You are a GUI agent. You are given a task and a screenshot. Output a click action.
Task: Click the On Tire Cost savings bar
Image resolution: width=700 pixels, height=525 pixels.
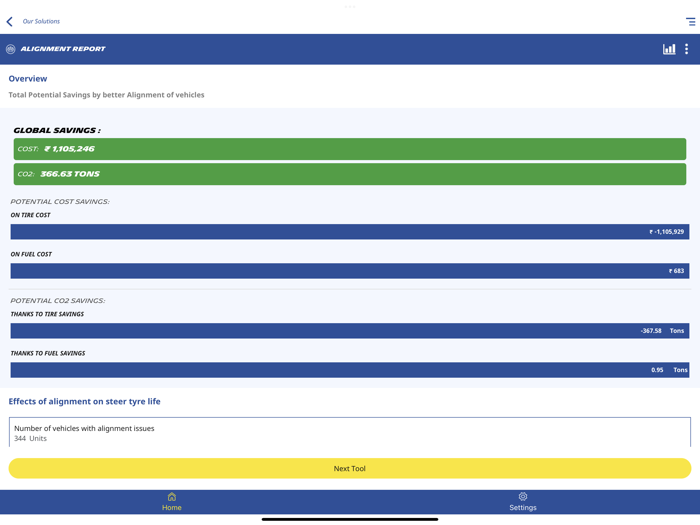click(x=350, y=232)
